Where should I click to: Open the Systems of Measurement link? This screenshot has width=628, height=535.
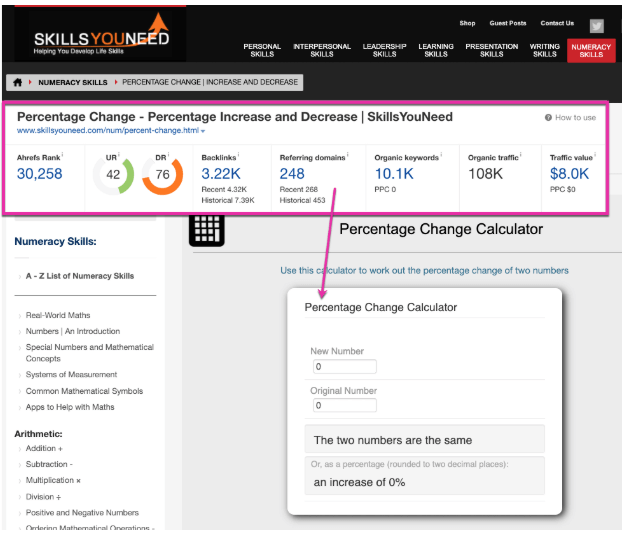(71, 375)
